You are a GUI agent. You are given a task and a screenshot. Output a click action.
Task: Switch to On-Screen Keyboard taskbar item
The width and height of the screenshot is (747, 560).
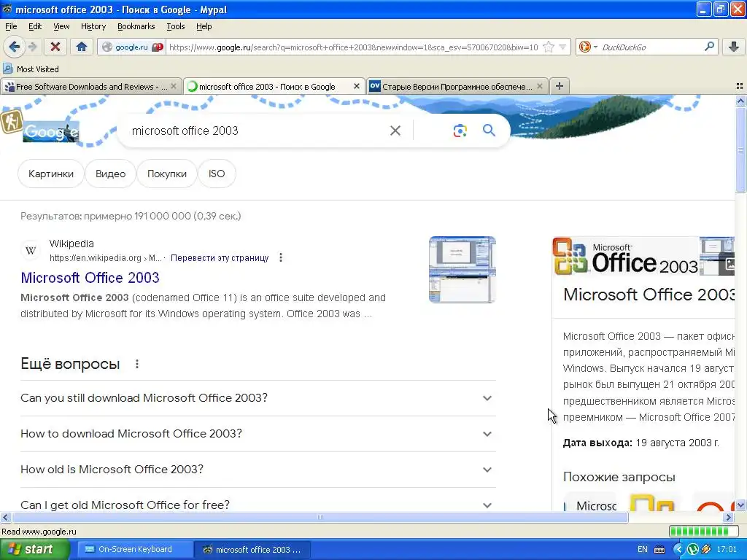[x=133, y=550]
